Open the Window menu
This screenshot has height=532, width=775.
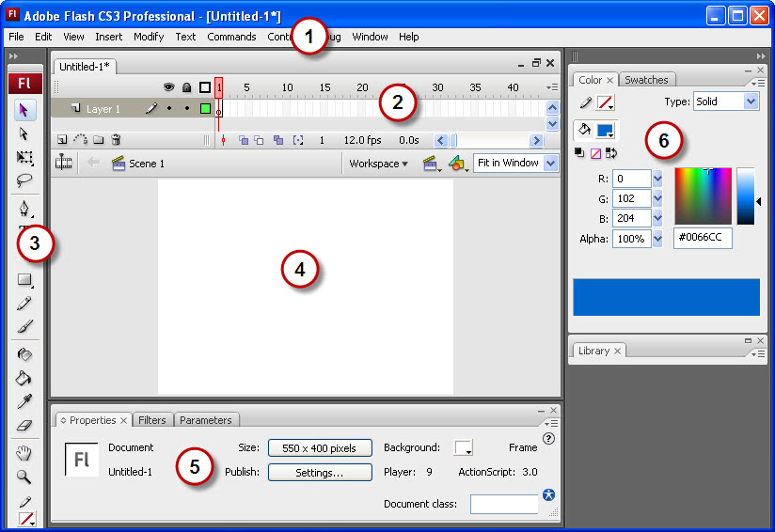[370, 37]
